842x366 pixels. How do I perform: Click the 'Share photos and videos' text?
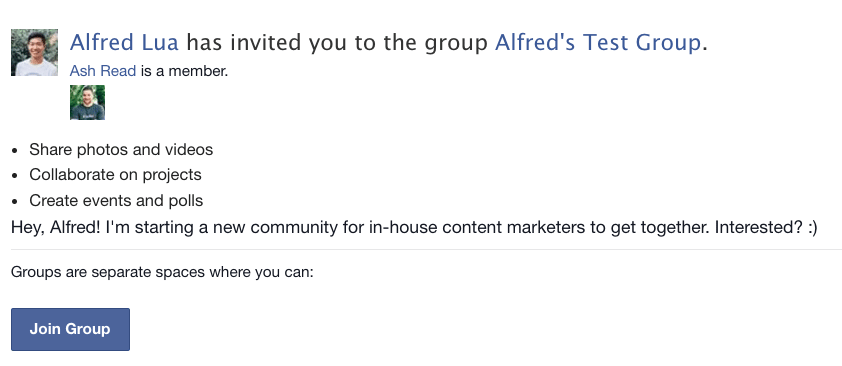click(x=121, y=149)
